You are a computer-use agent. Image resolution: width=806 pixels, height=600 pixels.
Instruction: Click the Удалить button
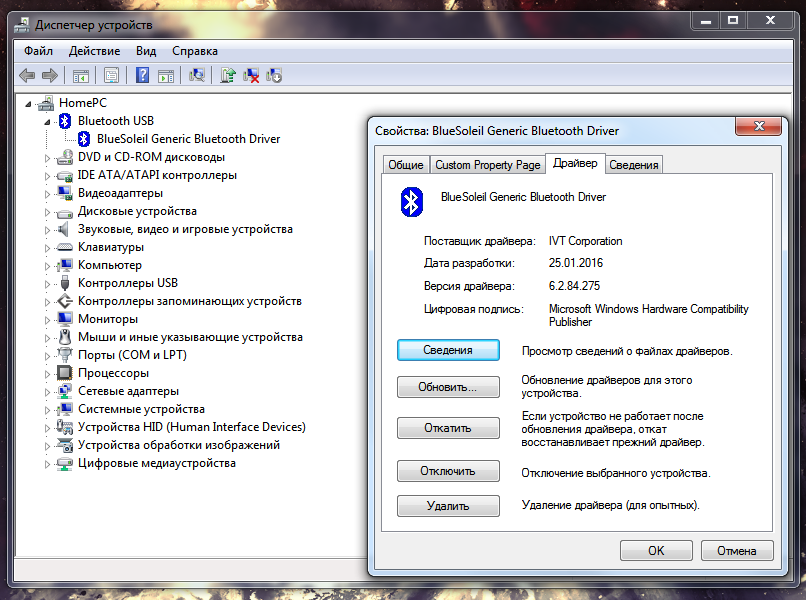(x=448, y=506)
